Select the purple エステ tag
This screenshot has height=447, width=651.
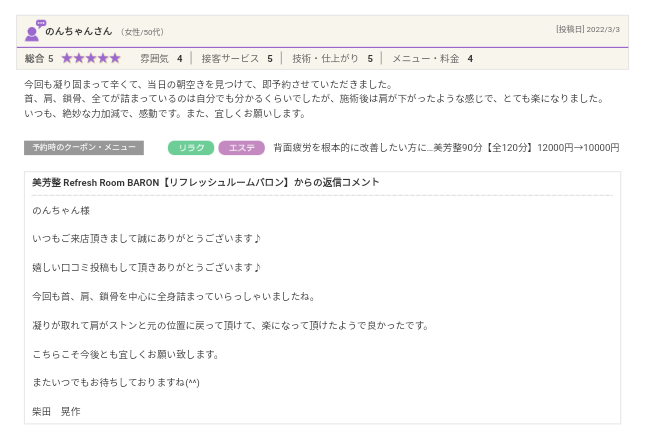tap(241, 148)
